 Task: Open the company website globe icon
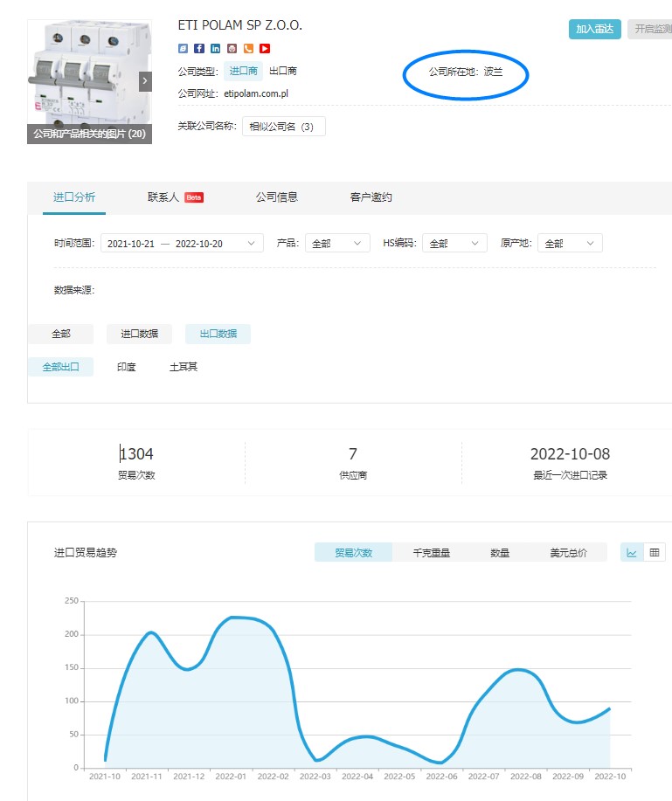(183, 49)
